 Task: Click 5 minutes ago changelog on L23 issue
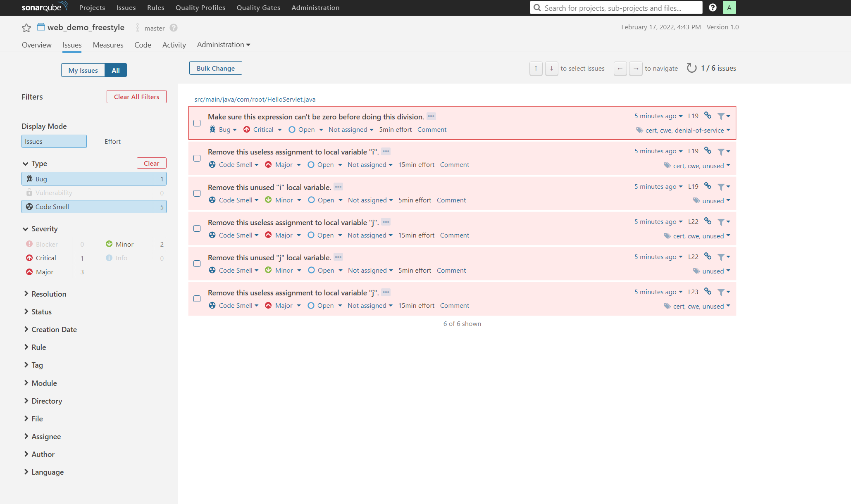click(658, 292)
